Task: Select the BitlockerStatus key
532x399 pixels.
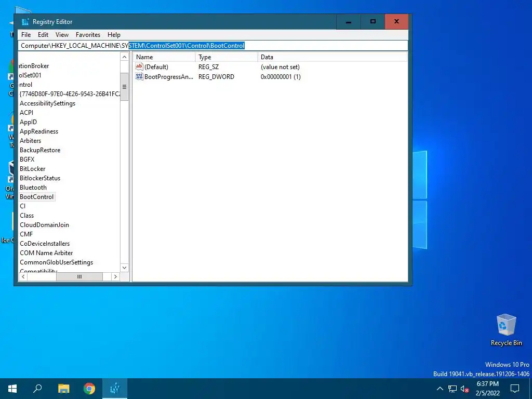Action: [x=40, y=178]
